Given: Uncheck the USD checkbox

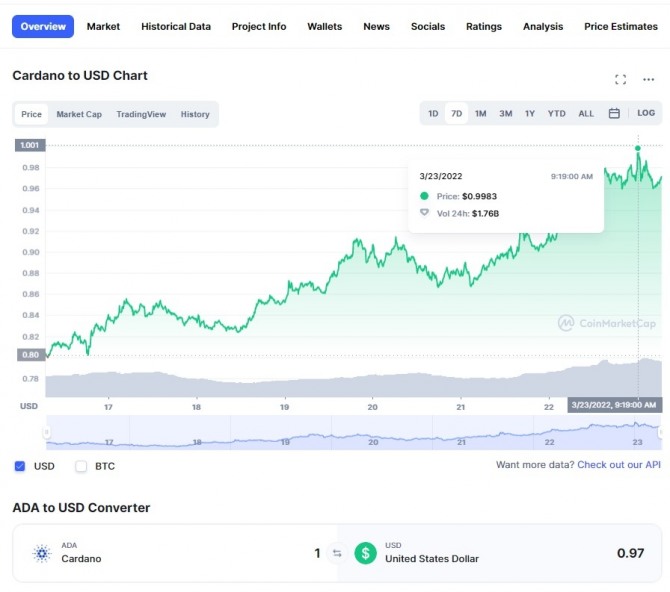Looking at the screenshot, I should tap(20, 466).
